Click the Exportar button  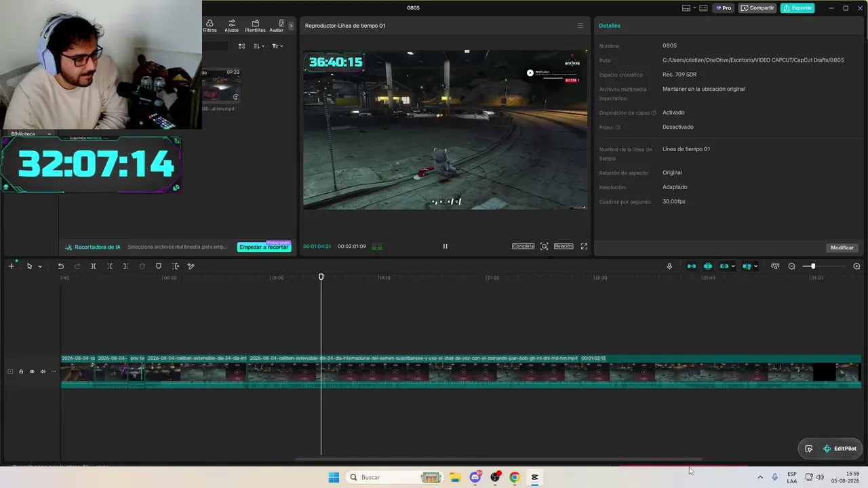coord(797,8)
